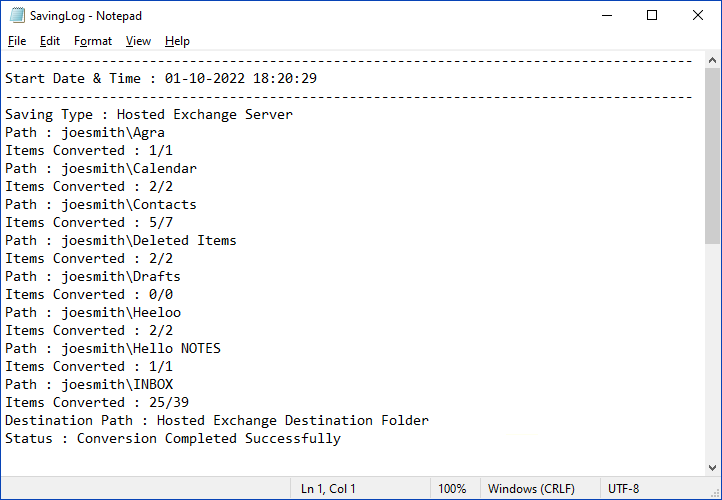Open the View menu

[138, 41]
